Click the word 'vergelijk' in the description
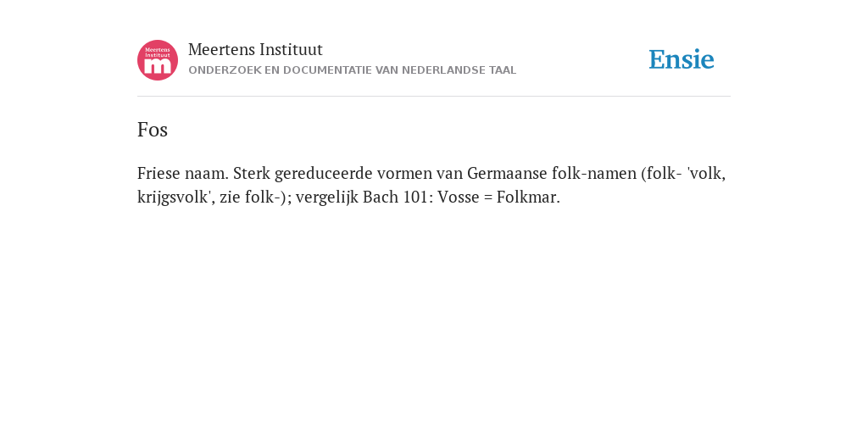The width and height of the screenshot is (868, 434). tap(326, 197)
